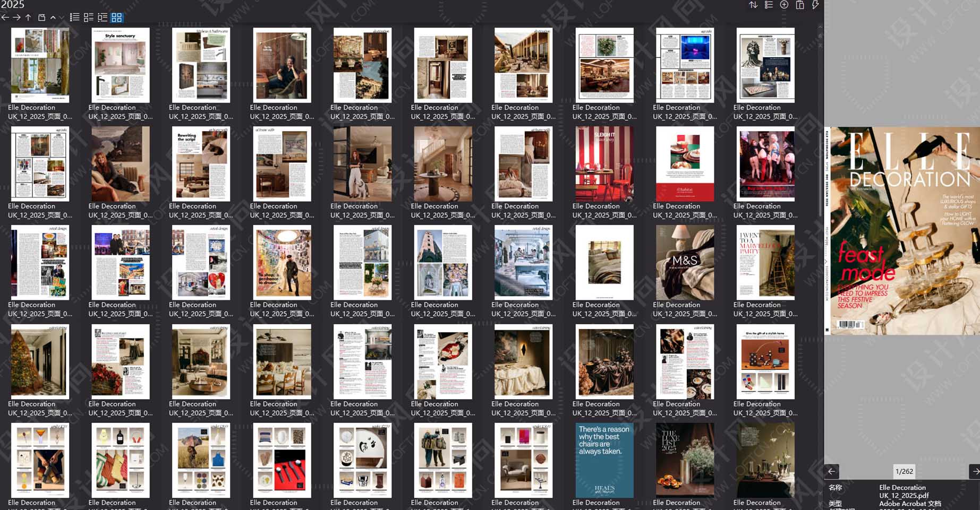The width and height of the screenshot is (980, 510).
Task: Advance to next PDF preview page
Action: point(975,471)
